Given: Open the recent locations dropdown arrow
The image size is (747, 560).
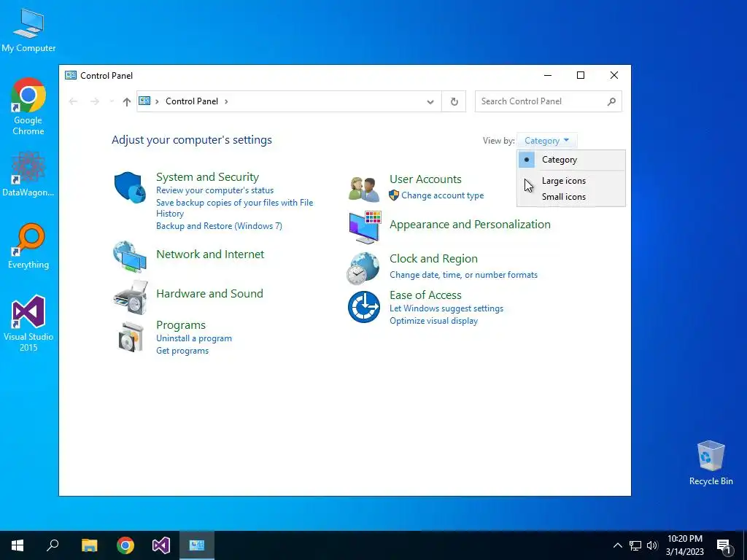Looking at the screenshot, I should pos(112,101).
